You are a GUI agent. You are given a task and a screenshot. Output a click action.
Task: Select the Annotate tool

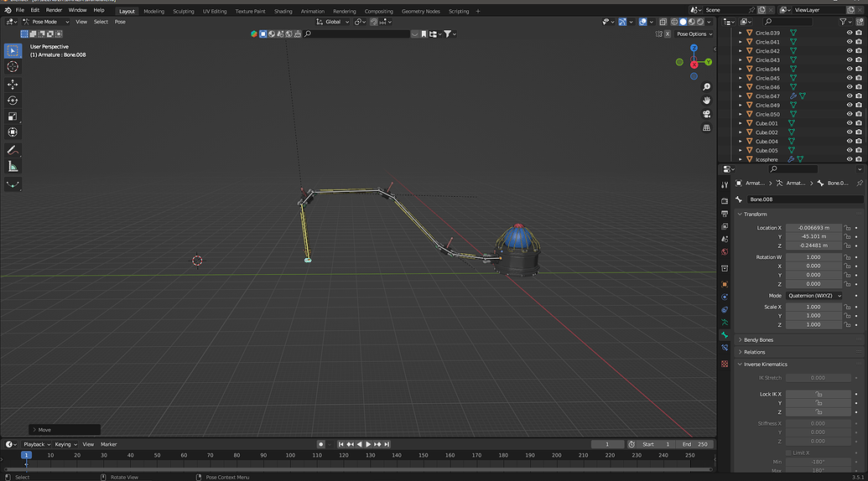[13, 150]
